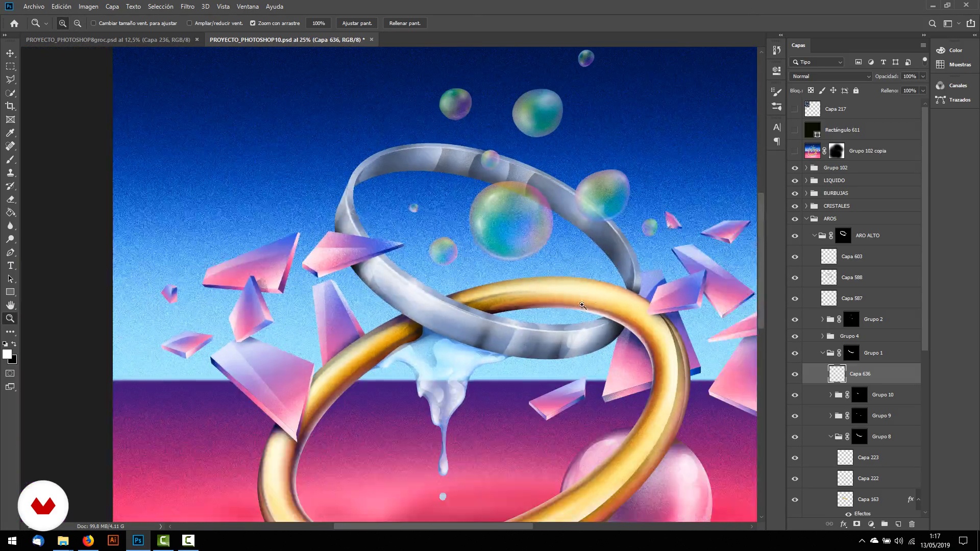Screen dimensions: 980x551
Task: Open the layer effects fx menu
Action: (x=843, y=523)
